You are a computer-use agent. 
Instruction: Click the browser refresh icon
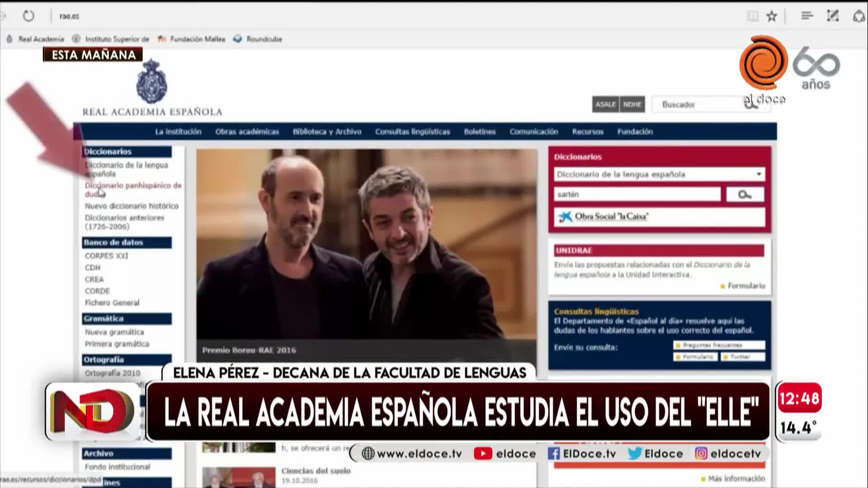(x=28, y=16)
